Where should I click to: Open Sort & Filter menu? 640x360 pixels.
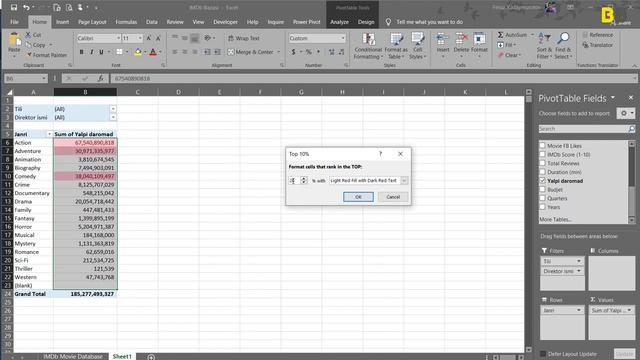coord(544,46)
